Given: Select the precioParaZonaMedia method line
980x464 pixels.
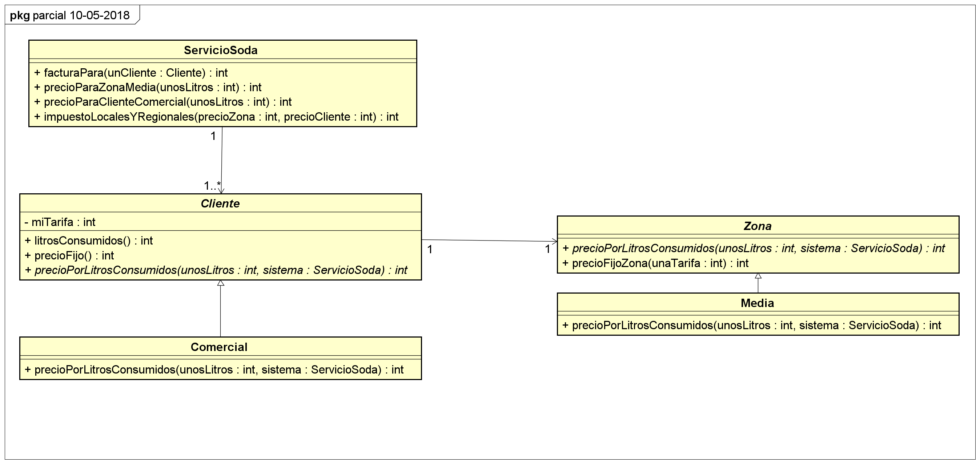Looking at the screenshot, I should click(x=148, y=88).
